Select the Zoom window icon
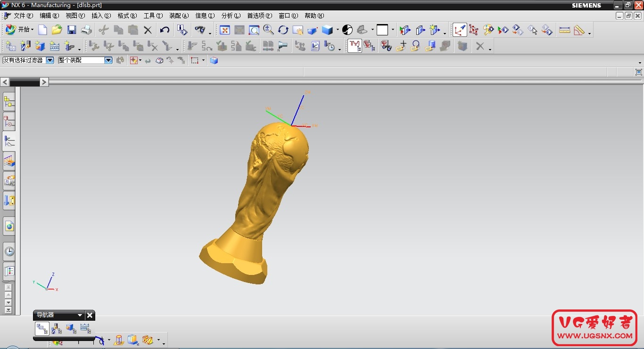Viewport: 644px width, 349px height. tap(254, 30)
